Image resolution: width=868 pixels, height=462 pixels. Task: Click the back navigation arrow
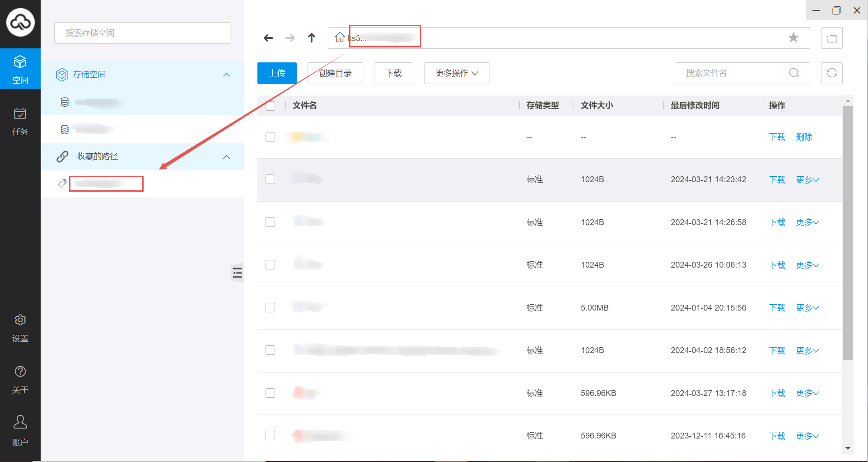[268, 38]
